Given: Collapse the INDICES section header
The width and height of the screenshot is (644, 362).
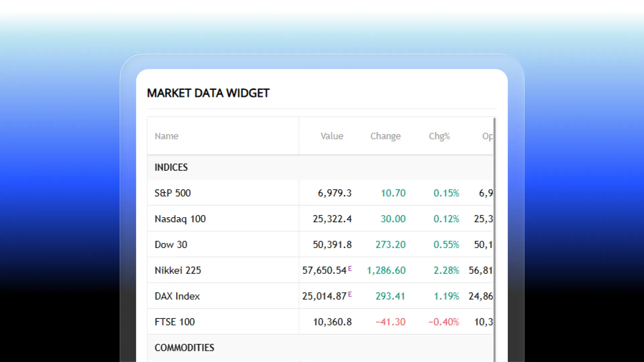Looking at the screenshot, I should 171,167.
